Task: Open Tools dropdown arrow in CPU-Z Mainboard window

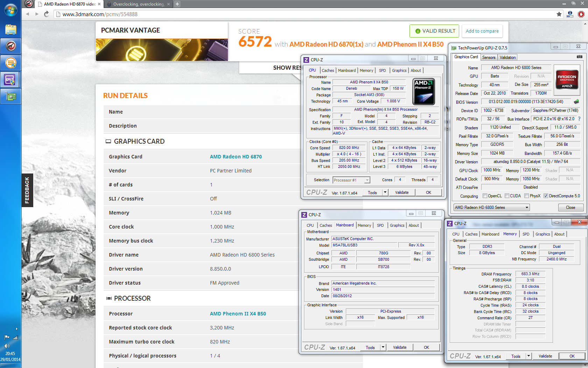Action: [x=383, y=347]
